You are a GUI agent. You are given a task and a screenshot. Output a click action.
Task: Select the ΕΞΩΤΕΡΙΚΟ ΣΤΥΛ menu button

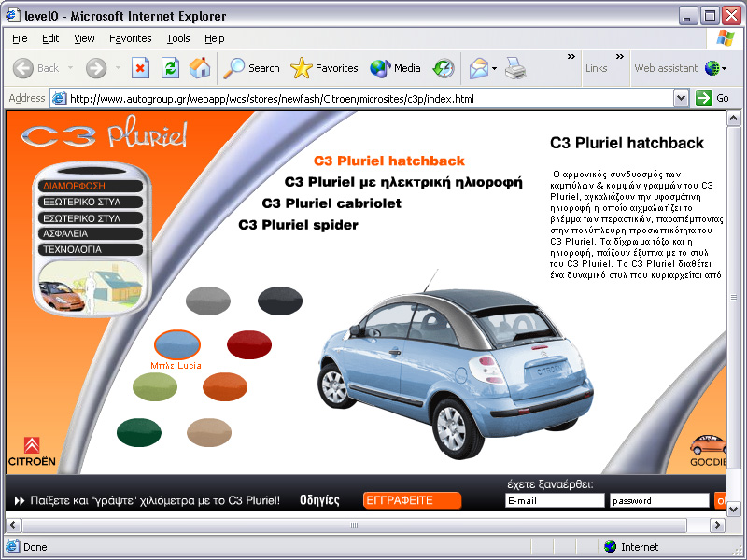pyautogui.click(x=91, y=202)
